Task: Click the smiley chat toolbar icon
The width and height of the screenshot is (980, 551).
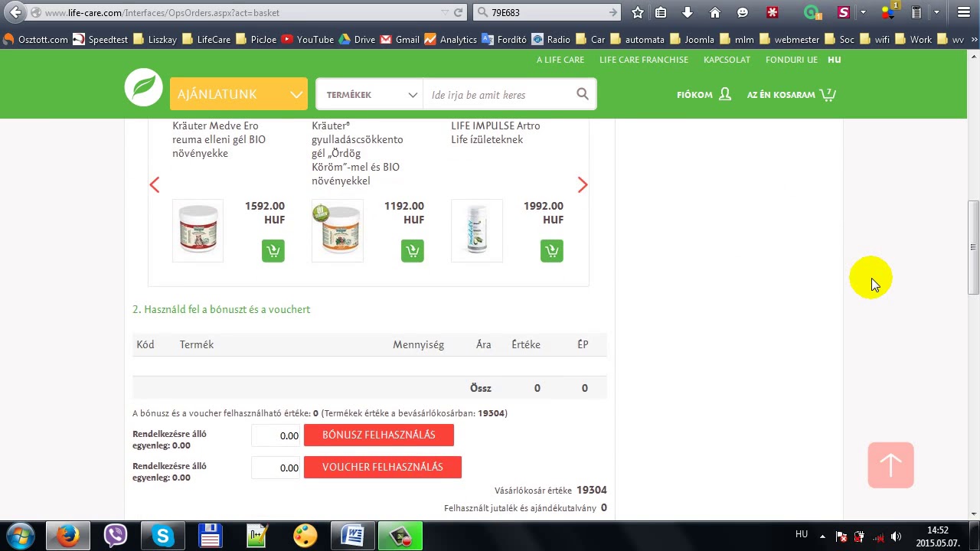Action: [743, 12]
